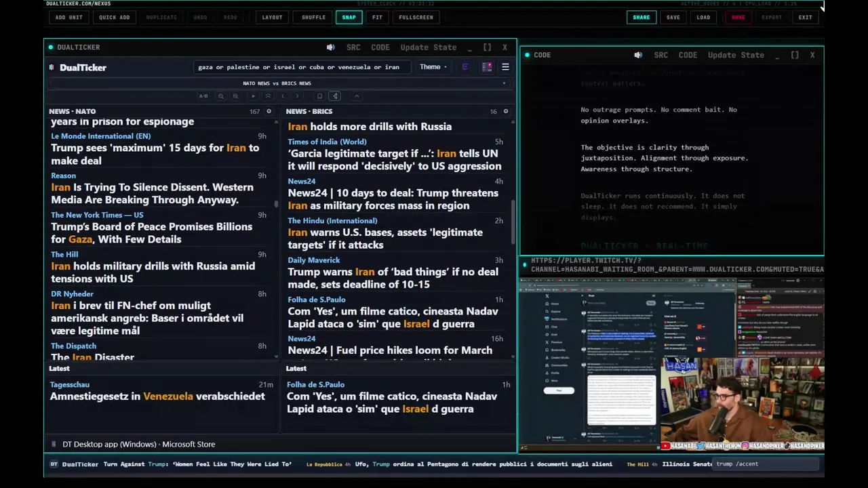Maximize the CODE panel with bracket icon
The width and height of the screenshot is (868, 488).
pos(795,55)
